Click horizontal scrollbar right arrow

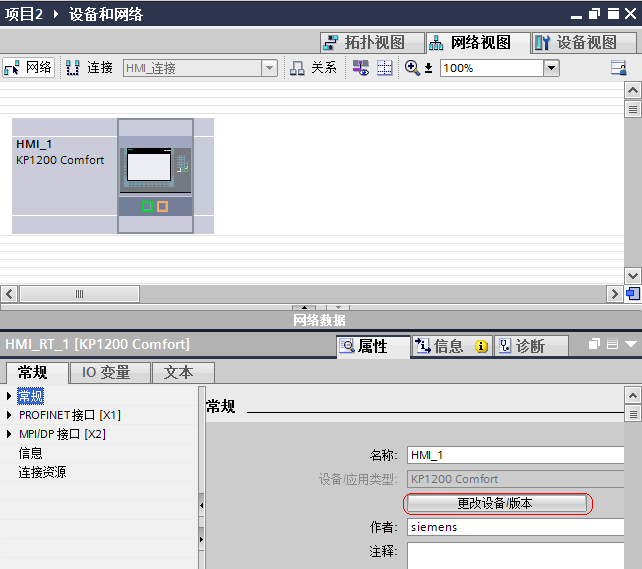[x=614, y=294]
